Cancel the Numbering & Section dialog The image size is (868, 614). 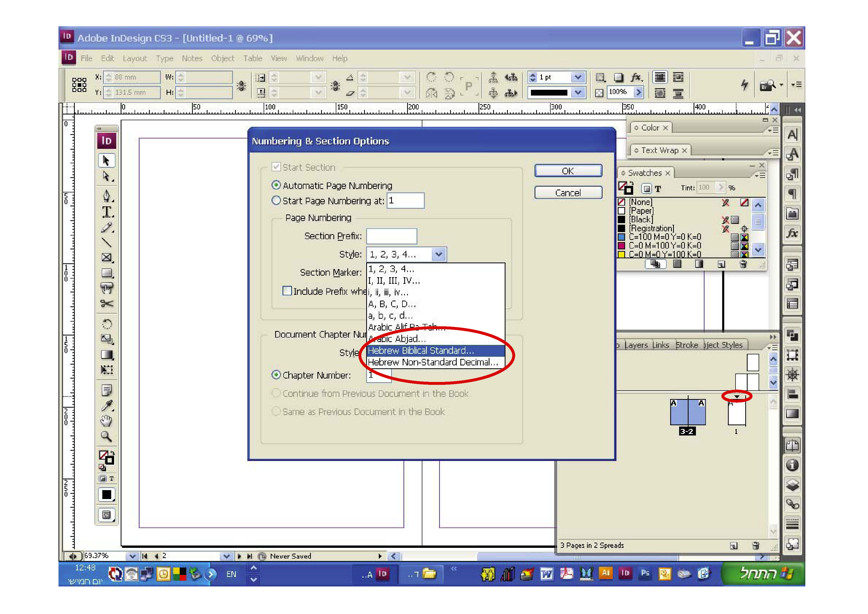pyautogui.click(x=568, y=193)
